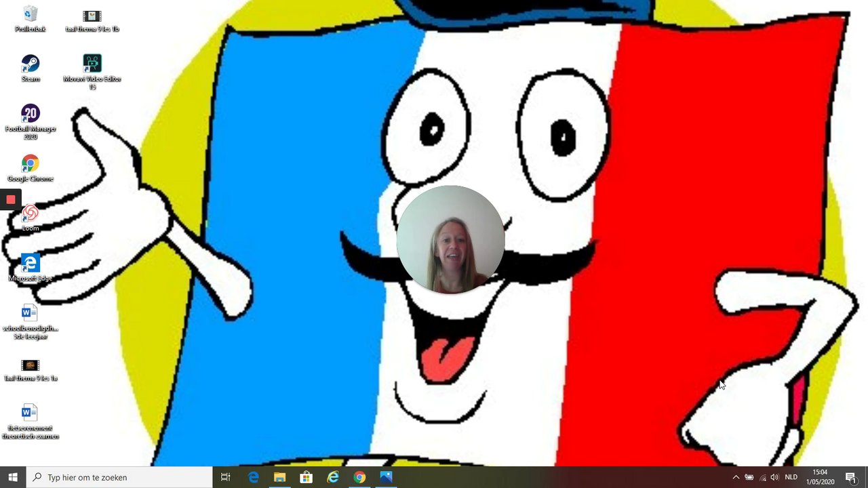Switch to Google Chrome in the taskbar

tap(359, 477)
